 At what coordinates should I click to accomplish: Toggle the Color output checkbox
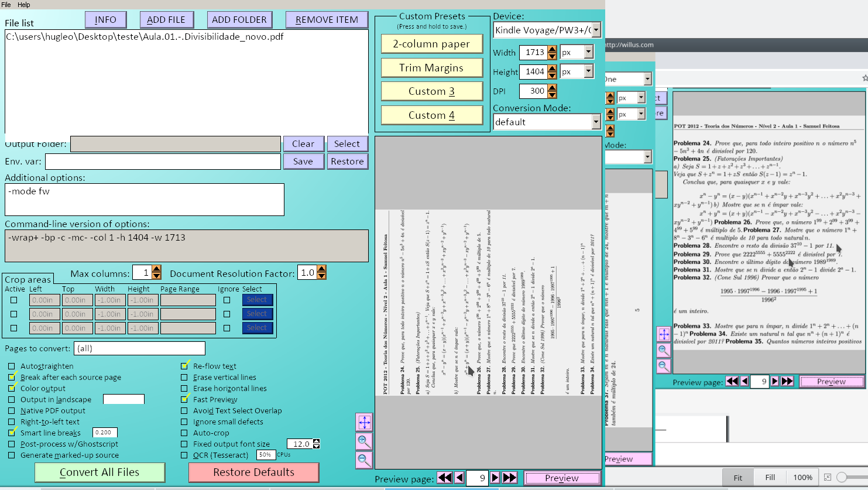12,389
